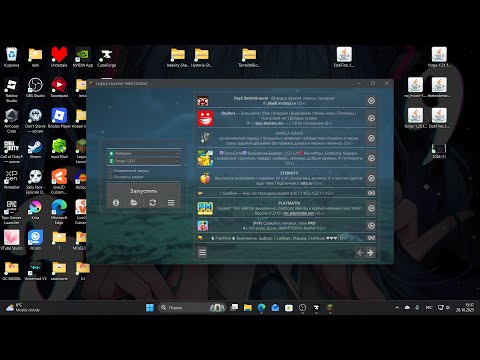The width and height of the screenshot is (480, 360).
Task: Click the microphone icon in system tray
Action: [417, 307]
